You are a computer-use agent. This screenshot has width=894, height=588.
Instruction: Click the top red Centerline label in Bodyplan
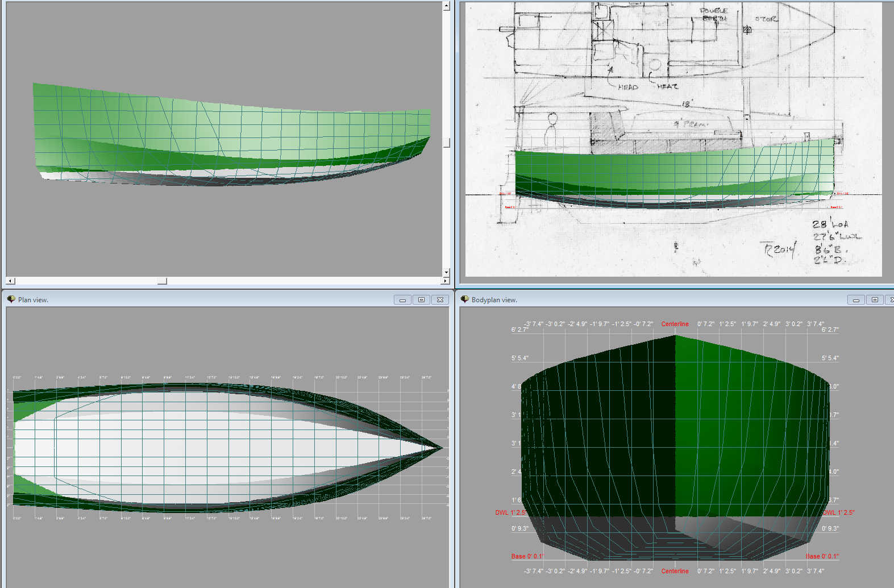(675, 324)
